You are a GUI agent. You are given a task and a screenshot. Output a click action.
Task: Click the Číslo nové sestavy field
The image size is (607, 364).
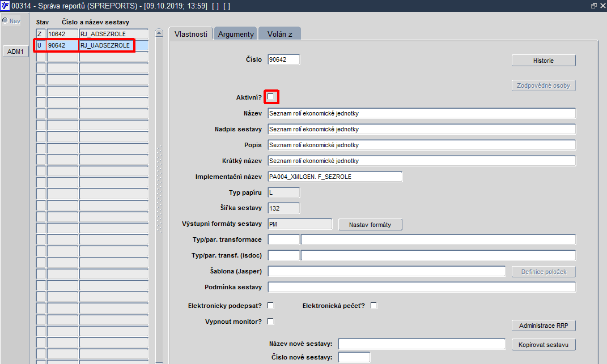click(x=354, y=357)
